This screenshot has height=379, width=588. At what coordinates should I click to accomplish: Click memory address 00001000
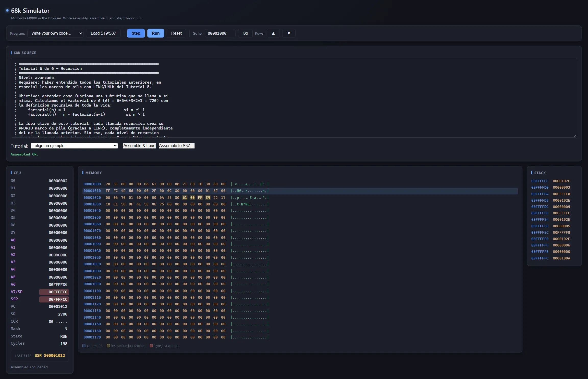click(x=92, y=184)
